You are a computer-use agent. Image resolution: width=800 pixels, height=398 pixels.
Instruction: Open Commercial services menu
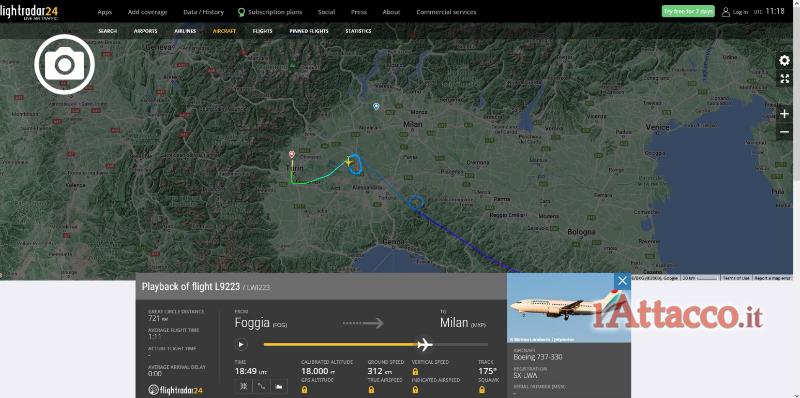point(446,12)
